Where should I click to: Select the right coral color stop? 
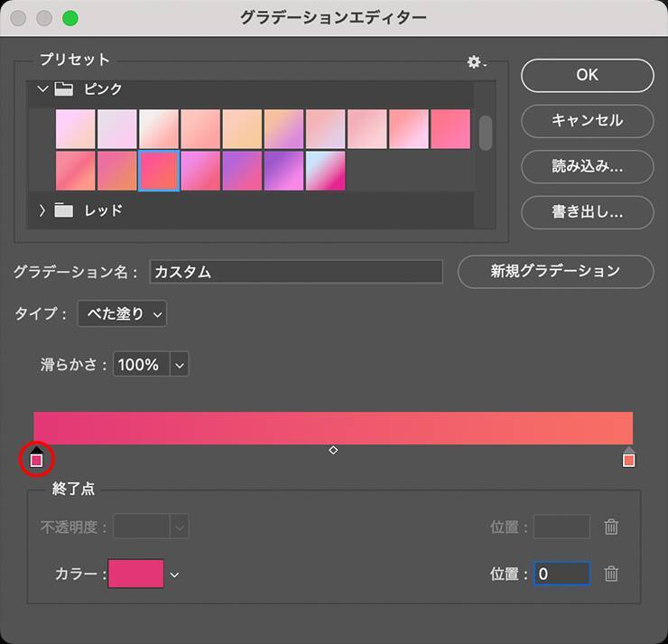629,460
